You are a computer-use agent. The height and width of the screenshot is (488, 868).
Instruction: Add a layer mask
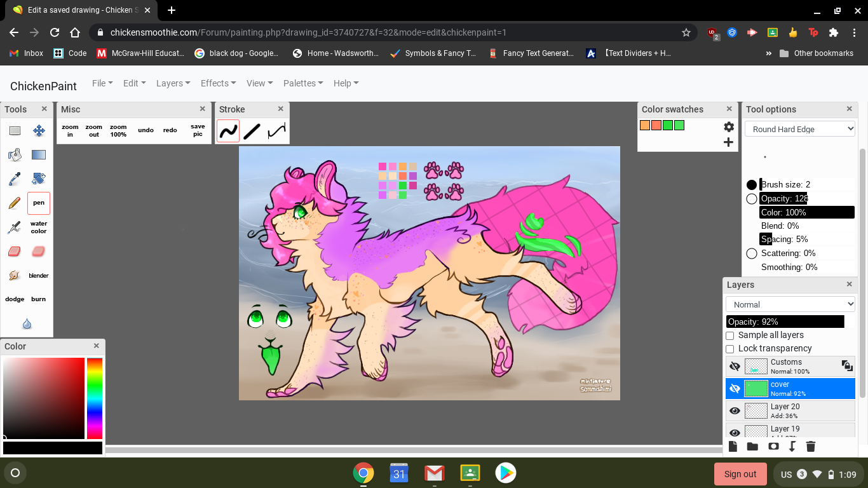(x=773, y=447)
